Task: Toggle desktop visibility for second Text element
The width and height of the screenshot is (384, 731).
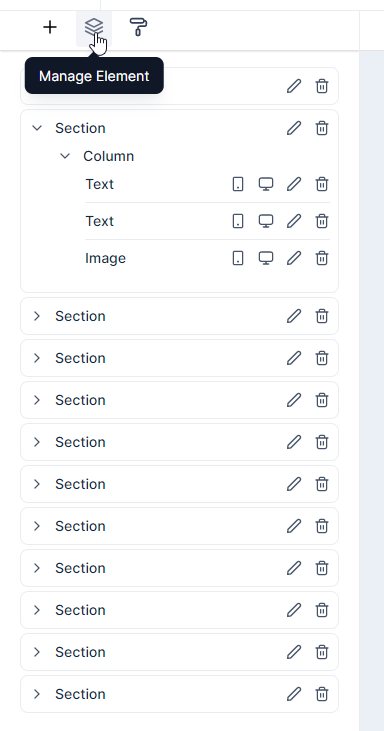Action: (x=266, y=221)
